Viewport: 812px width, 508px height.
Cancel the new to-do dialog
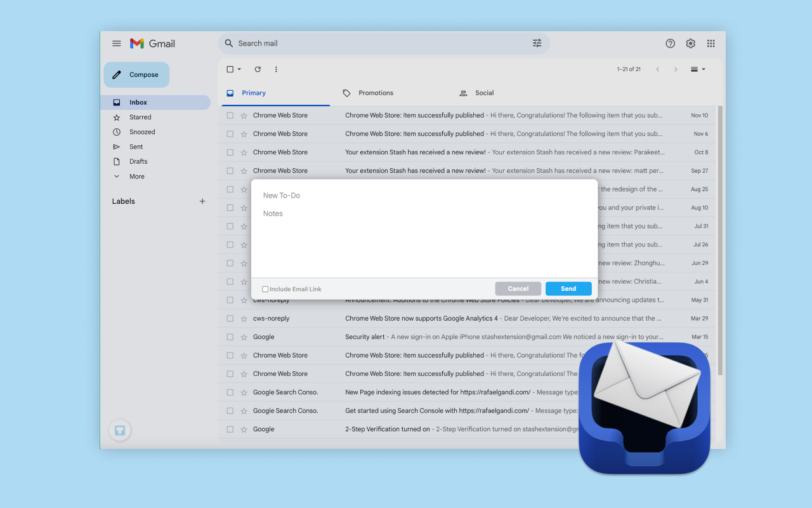click(518, 289)
